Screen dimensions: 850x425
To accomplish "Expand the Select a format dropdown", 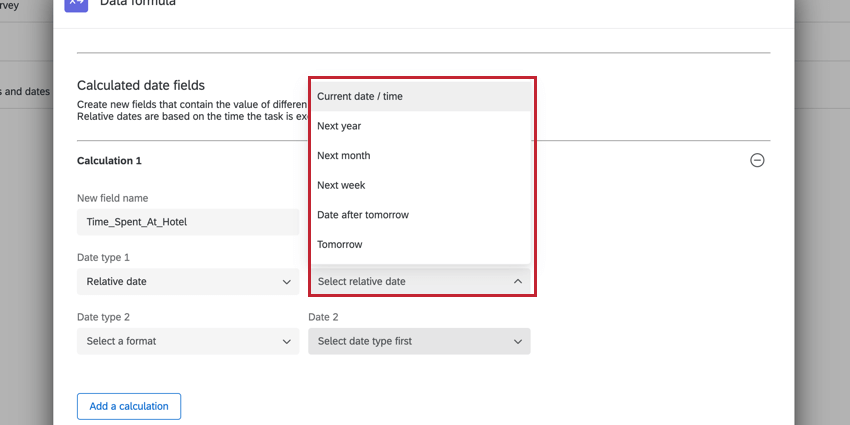I will [187, 342].
